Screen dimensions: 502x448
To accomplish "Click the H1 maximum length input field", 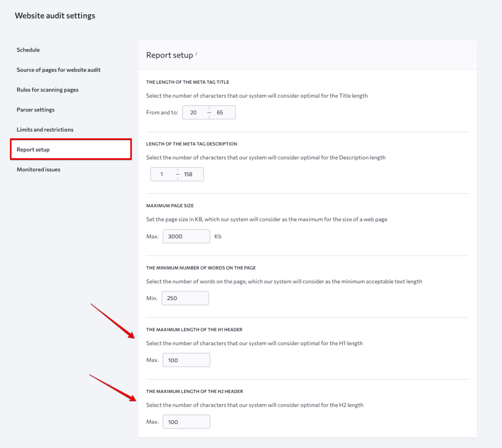I will (186, 359).
